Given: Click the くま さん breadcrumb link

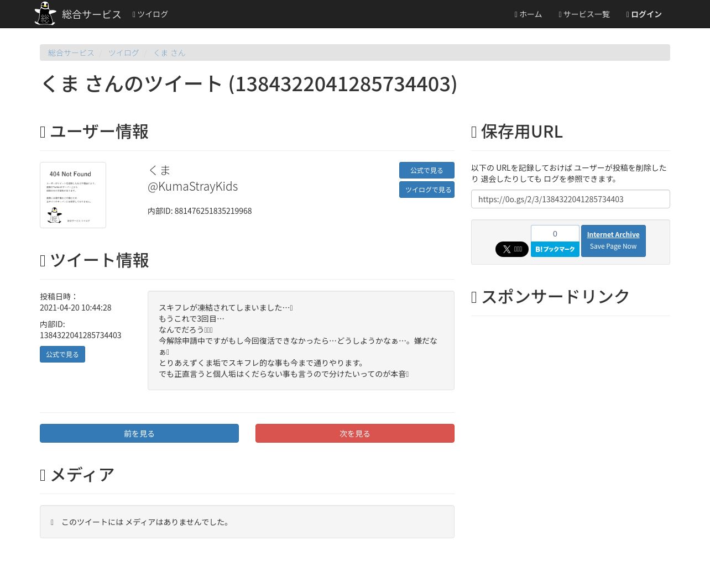Looking at the screenshot, I should pyautogui.click(x=169, y=53).
